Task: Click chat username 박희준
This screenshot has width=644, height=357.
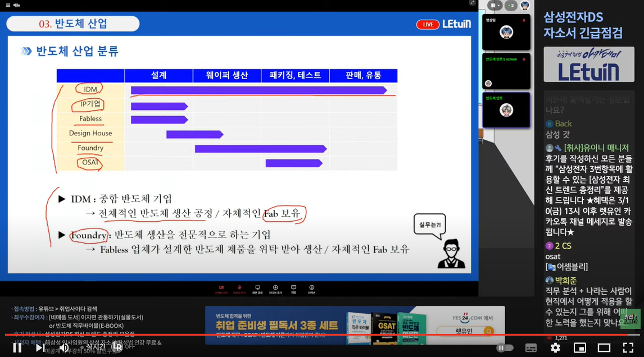Action: click(x=565, y=280)
